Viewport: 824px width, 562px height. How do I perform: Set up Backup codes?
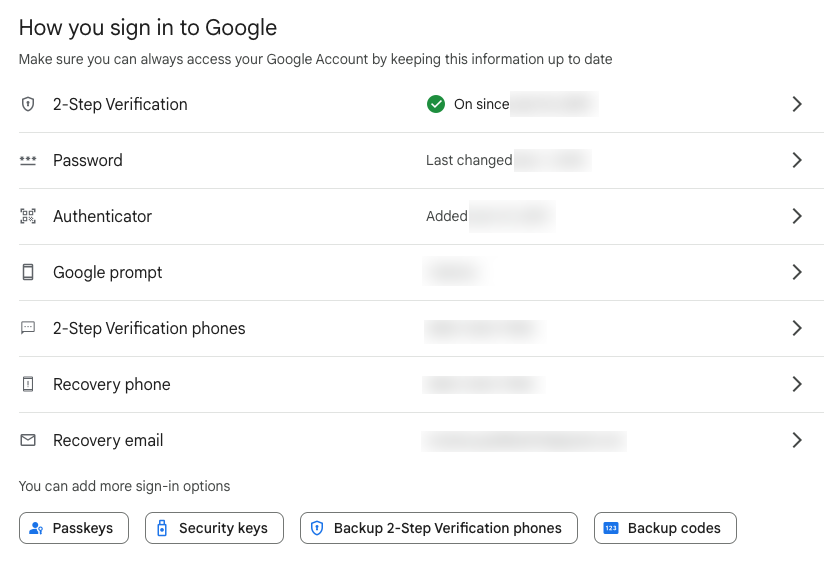coord(665,528)
